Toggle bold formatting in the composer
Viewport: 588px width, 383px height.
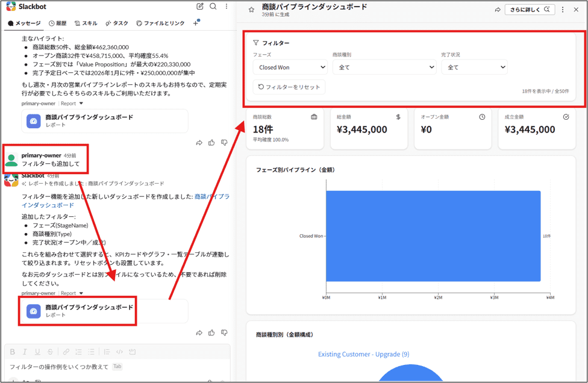click(13, 352)
